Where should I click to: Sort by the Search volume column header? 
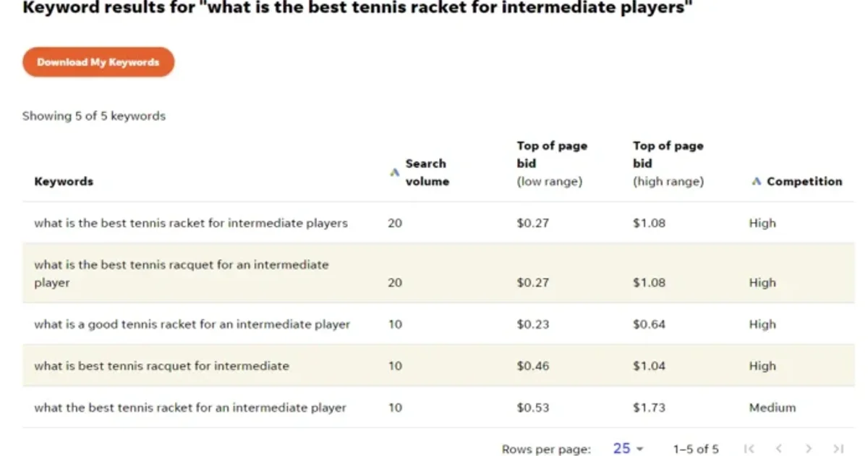[427, 172]
